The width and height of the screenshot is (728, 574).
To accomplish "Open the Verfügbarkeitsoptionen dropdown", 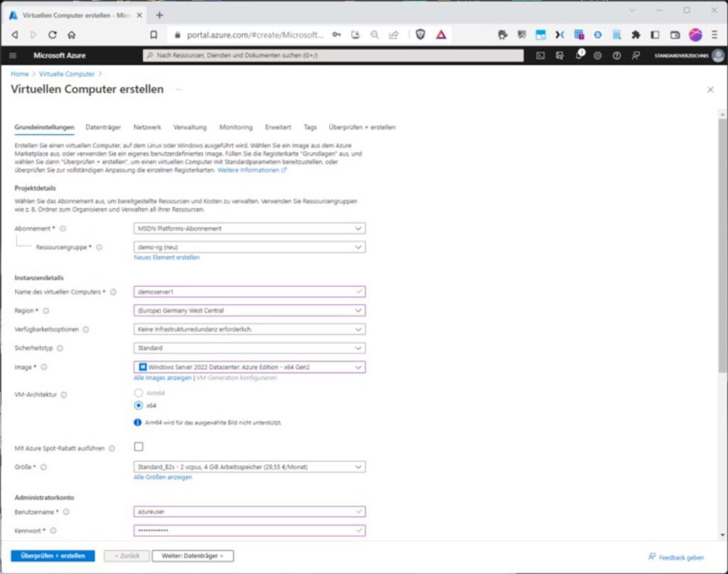I will tap(250, 330).
